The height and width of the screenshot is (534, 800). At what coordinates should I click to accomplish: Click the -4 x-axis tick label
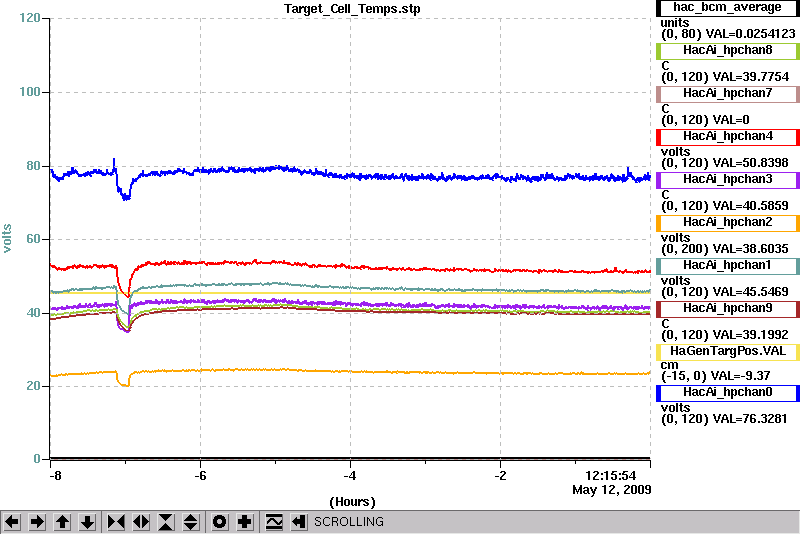click(x=349, y=476)
